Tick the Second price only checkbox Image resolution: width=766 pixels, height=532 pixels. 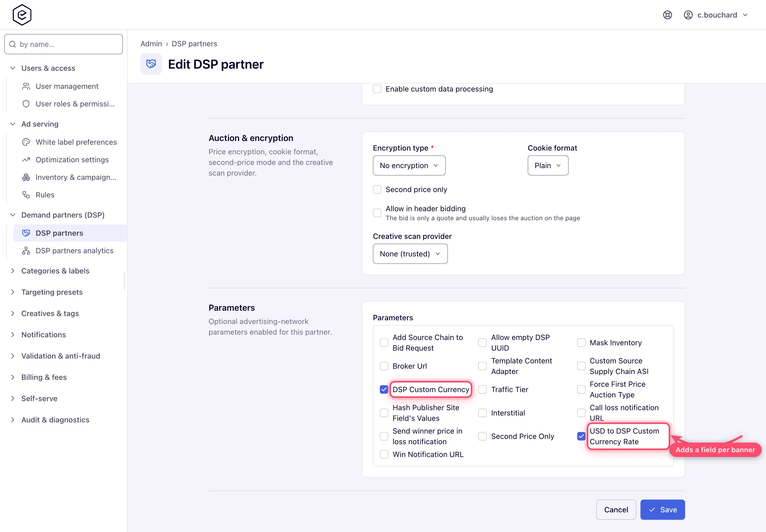[x=377, y=189]
